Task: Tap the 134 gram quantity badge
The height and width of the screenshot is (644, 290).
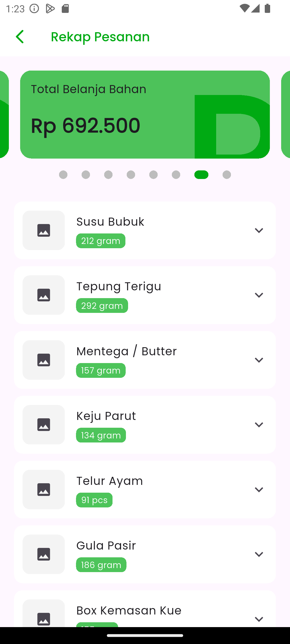Action: click(101, 435)
